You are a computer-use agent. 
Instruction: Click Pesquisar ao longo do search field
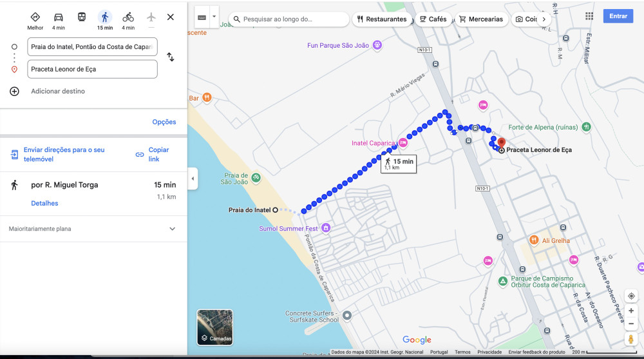(x=289, y=19)
